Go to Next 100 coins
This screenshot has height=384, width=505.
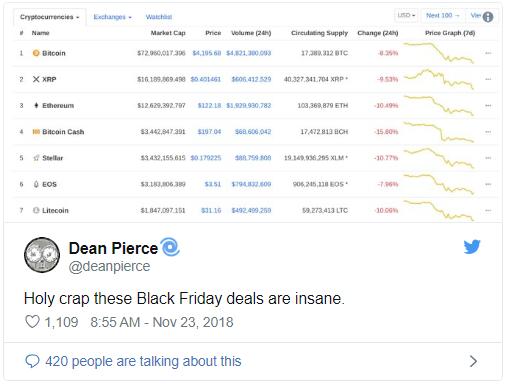click(x=443, y=16)
